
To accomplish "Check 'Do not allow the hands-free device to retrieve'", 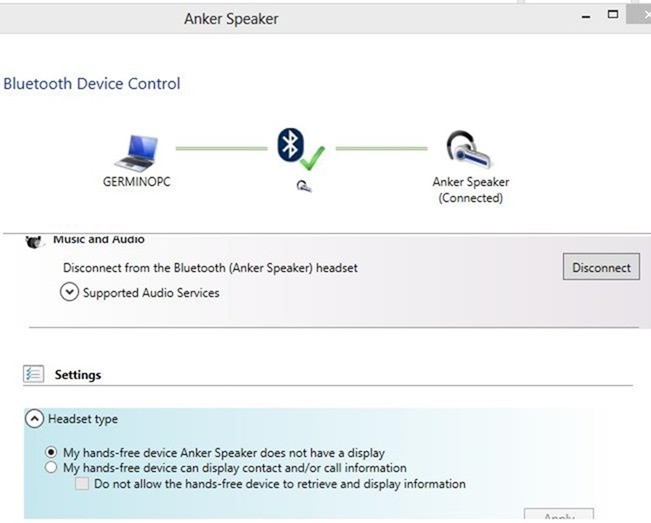I will tap(82, 484).
